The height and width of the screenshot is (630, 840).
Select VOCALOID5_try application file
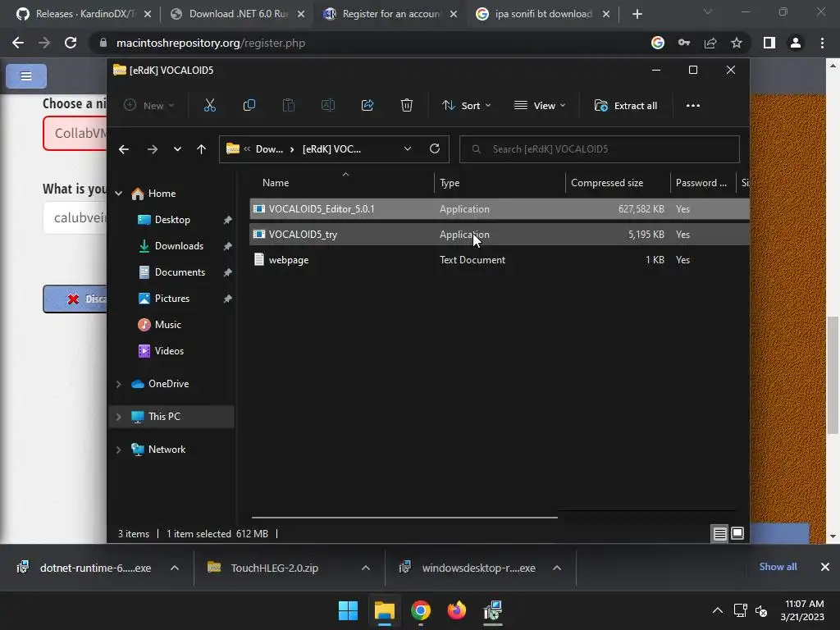500,235
